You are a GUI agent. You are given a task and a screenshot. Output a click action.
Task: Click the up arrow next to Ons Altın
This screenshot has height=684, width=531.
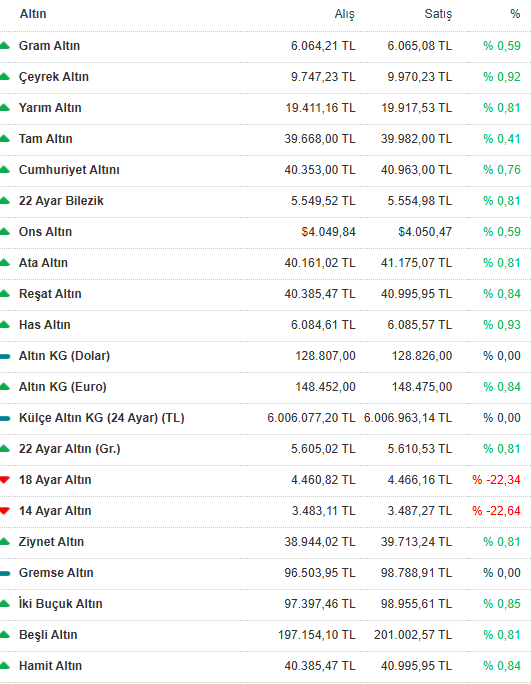[x=4, y=231]
